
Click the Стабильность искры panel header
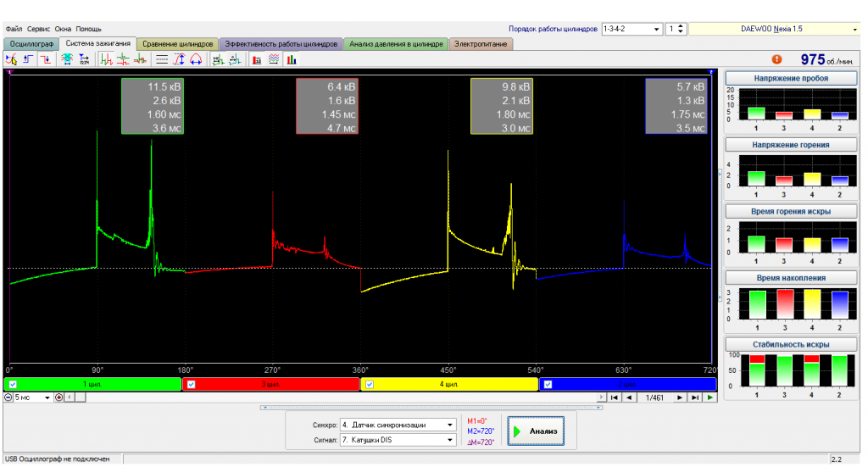point(791,344)
